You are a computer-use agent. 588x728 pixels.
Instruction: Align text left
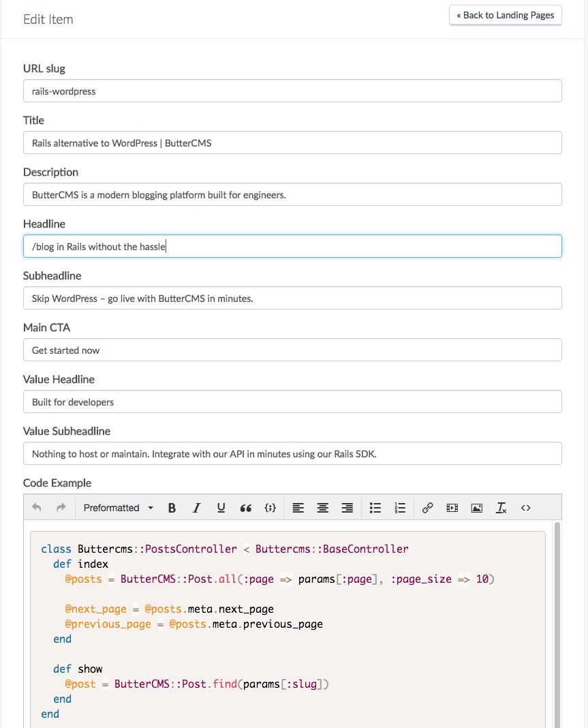coord(298,507)
